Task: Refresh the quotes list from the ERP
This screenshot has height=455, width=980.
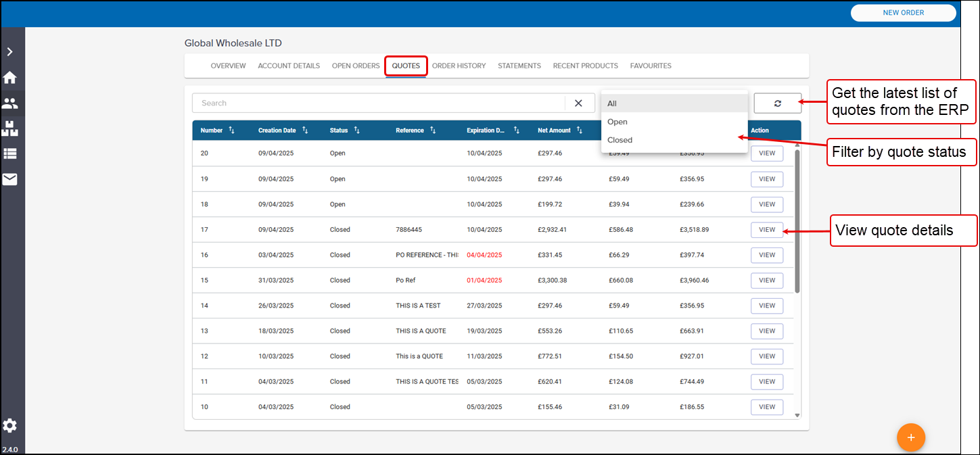Action: 777,103
